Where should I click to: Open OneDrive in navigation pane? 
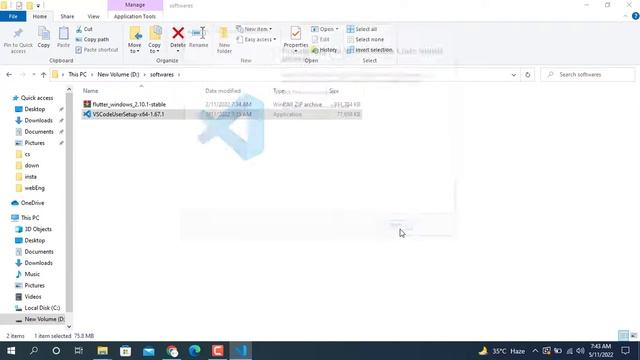(32, 203)
